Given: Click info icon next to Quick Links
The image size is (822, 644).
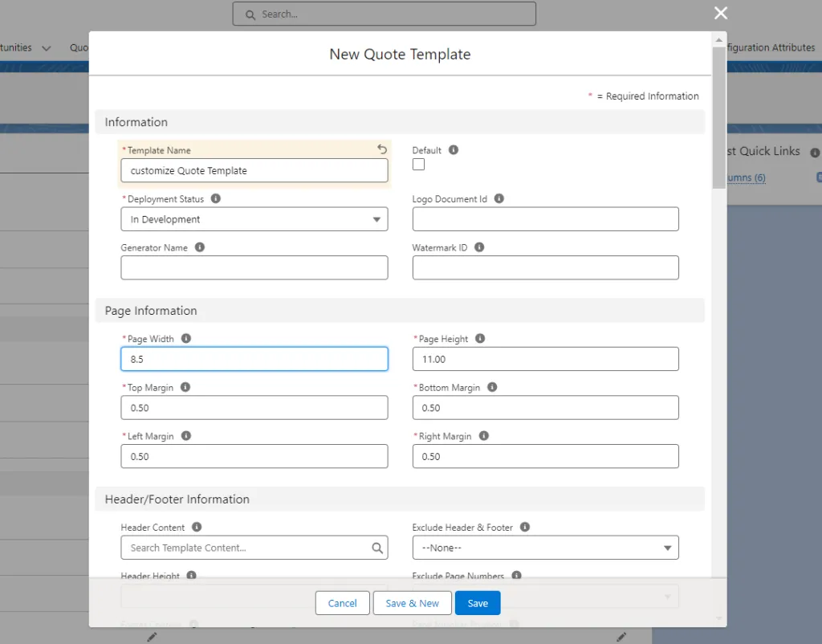Looking at the screenshot, I should [815, 153].
